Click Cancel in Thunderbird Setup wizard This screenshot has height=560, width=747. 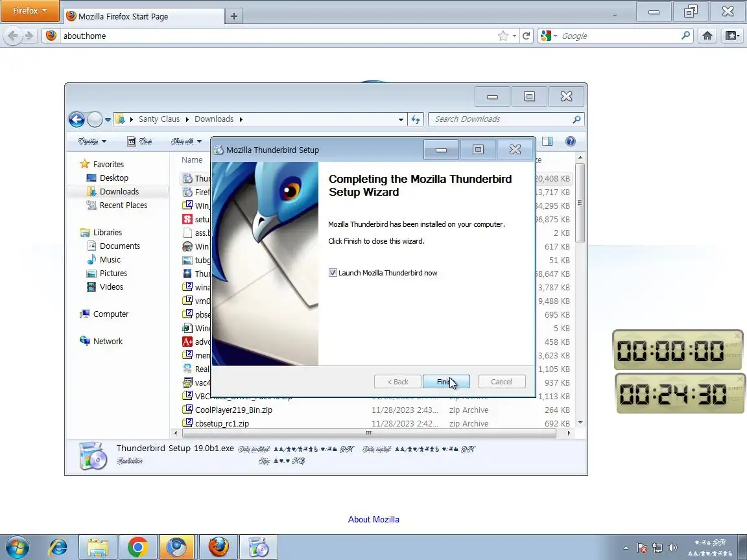click(502, 381)
